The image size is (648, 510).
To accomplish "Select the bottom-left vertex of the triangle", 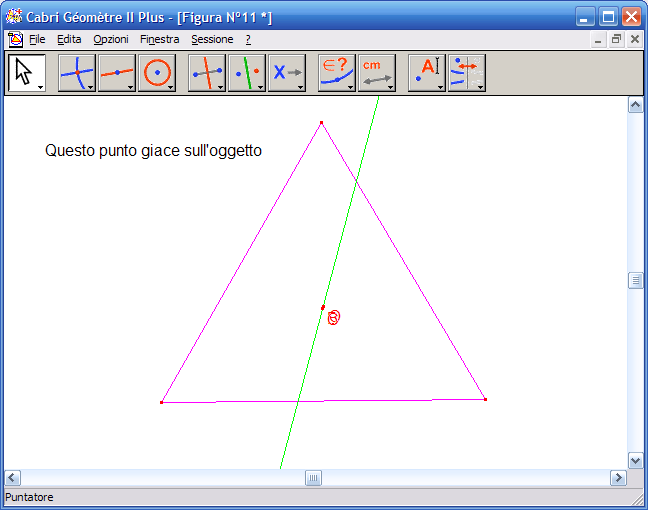I will (x=162, y=402).
